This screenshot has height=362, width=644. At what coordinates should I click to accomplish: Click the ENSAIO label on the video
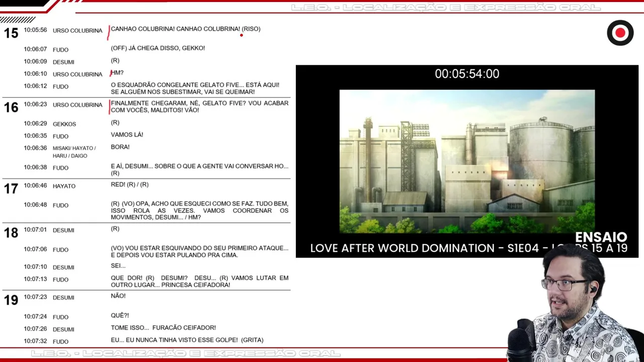coord(601,237)
